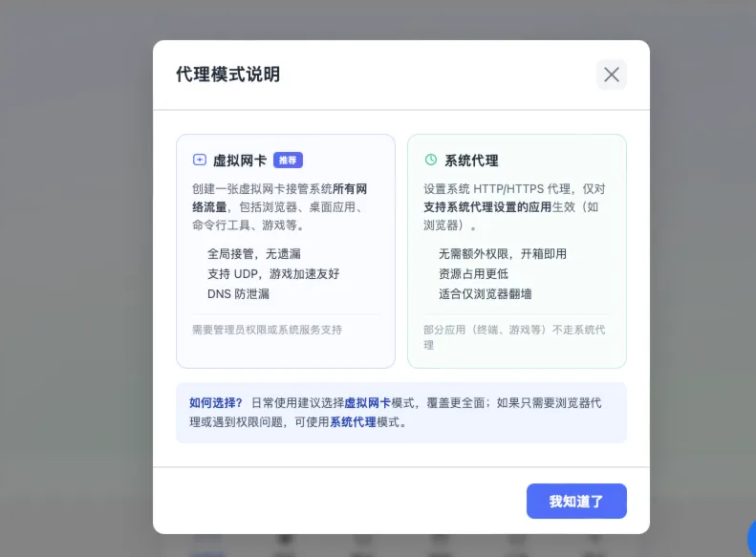Screen dimensions: 756x557
Task: Click the green 系统代理 clock icon
Action: (x=430, y=160)
